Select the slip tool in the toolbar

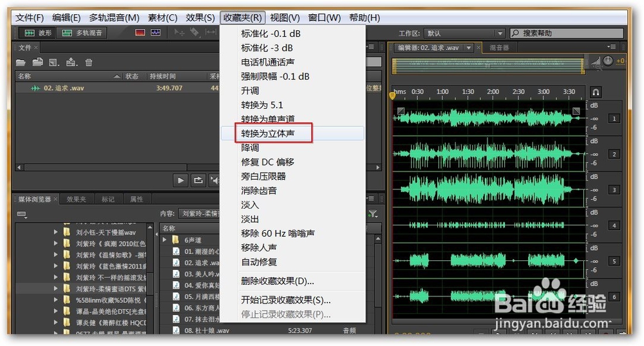click(211, 32)
